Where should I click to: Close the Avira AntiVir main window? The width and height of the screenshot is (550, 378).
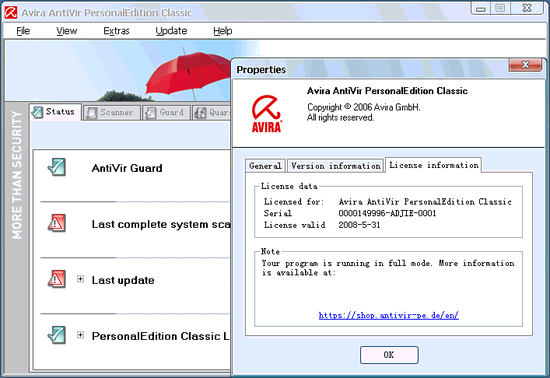click(527, 8)
